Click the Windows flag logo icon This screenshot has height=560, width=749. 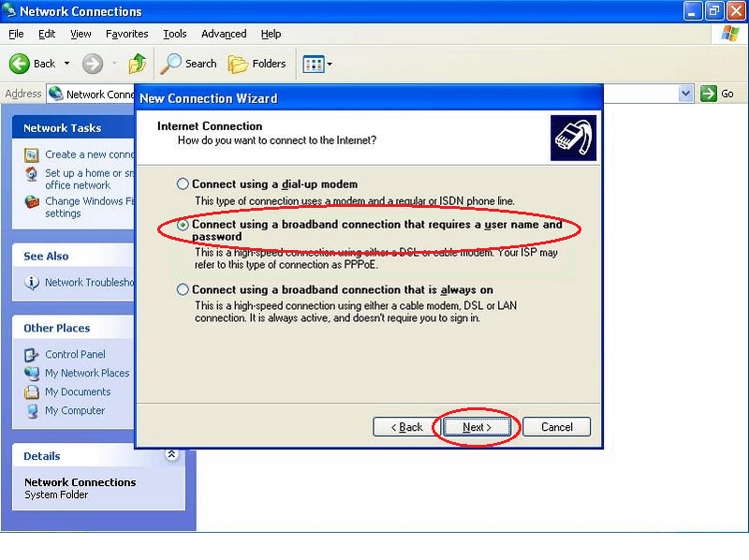coord(730,34)
